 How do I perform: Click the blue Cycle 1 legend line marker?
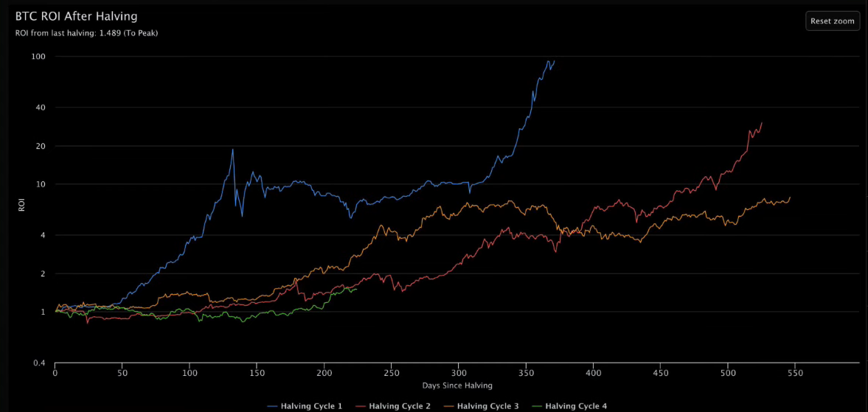(x=271, y=406)
